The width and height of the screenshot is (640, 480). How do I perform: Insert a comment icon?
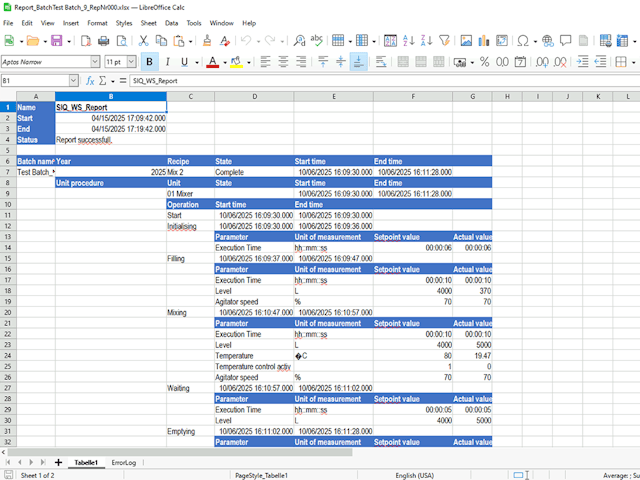565,40
